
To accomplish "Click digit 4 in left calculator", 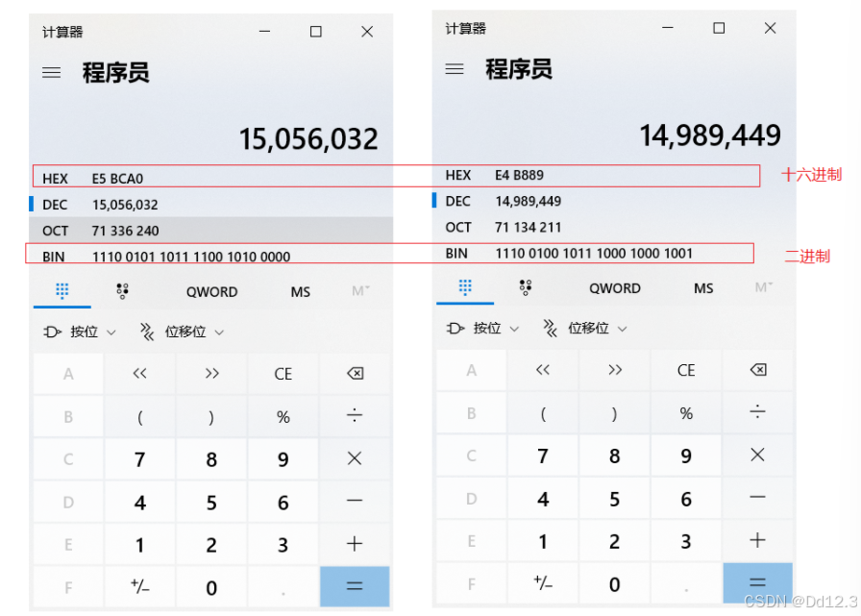I will [140, 502].
